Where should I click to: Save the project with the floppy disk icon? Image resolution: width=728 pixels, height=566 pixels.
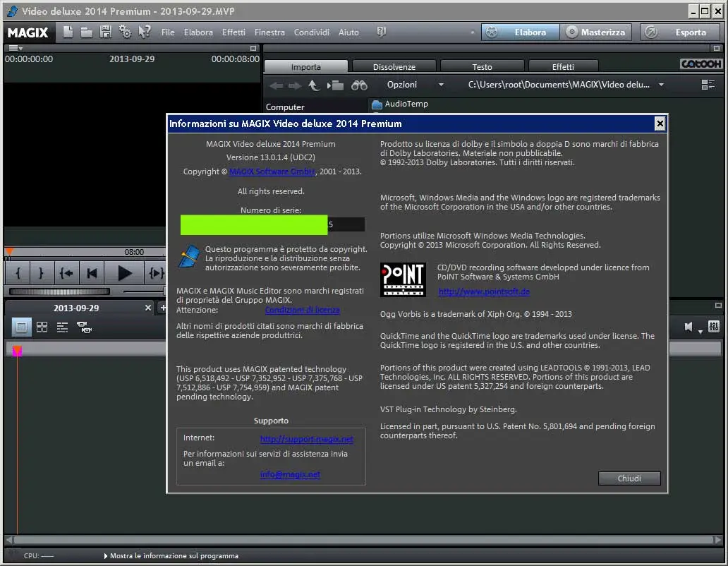coord(105,32)
